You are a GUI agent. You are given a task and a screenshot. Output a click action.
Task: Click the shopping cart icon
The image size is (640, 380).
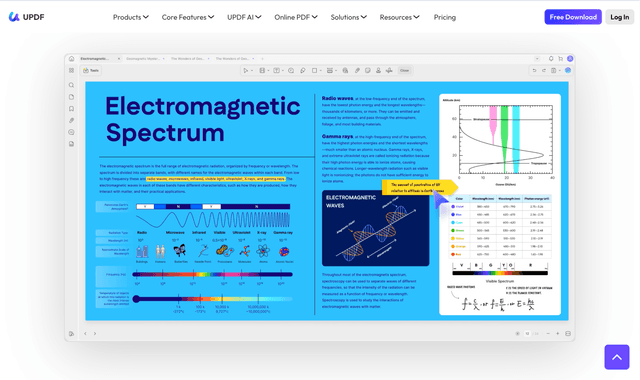(560, 59)
